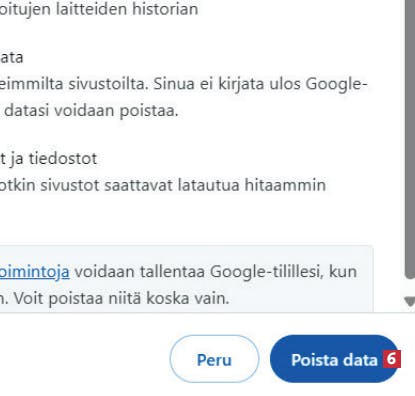Image resolution: width=415 pixels, height=396 pixels.
Task: Open the underlined toimintoja link
Action: [34, 271]
